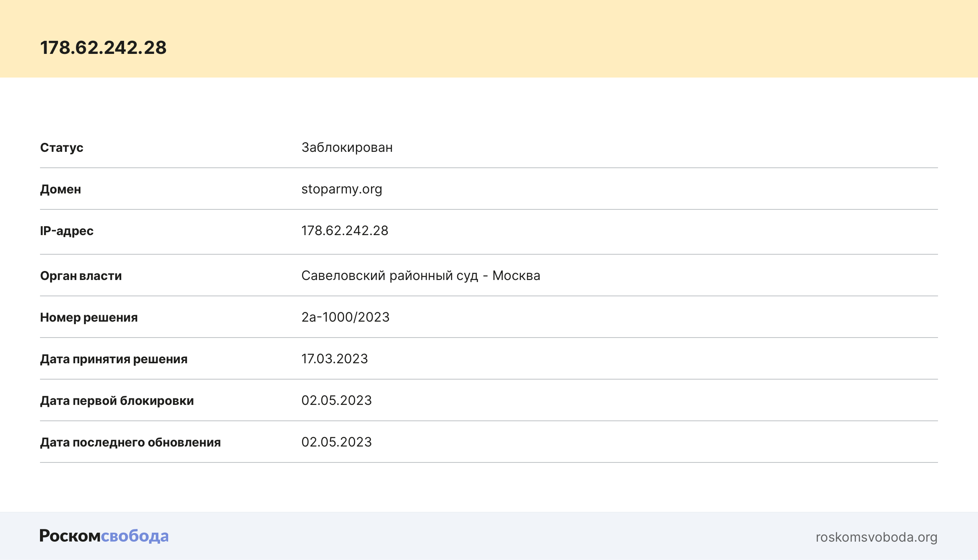The height and width of the screenshot is (560, 978).
Task: Open the roskomsvoboda.org link
Action: [876, 537]
